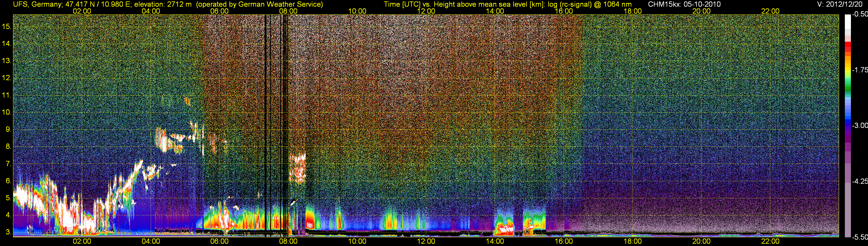Click the "12:00" label on the bottom time axis
The height and width of the screenshot is (246, 868).
point(426,241)
